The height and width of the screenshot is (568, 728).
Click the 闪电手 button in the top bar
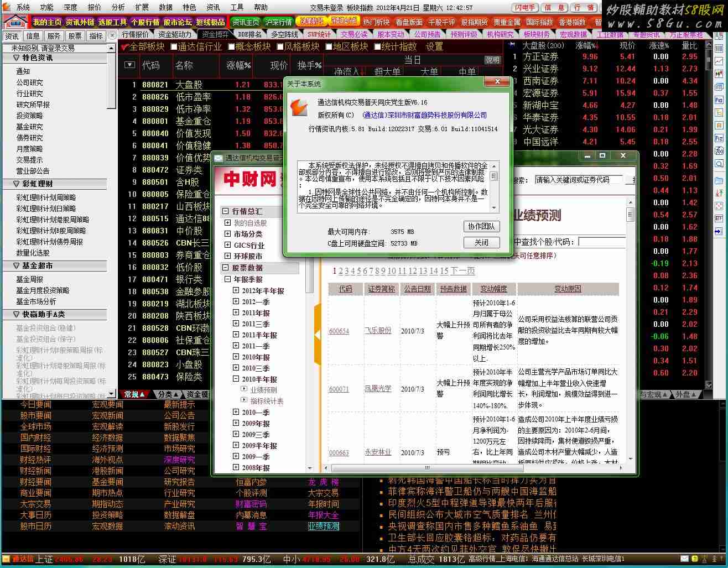pos(525,8)
